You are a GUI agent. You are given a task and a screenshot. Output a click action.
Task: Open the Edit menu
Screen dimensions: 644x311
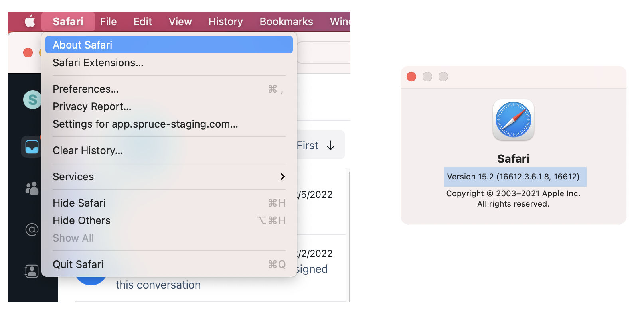(143, 22)
